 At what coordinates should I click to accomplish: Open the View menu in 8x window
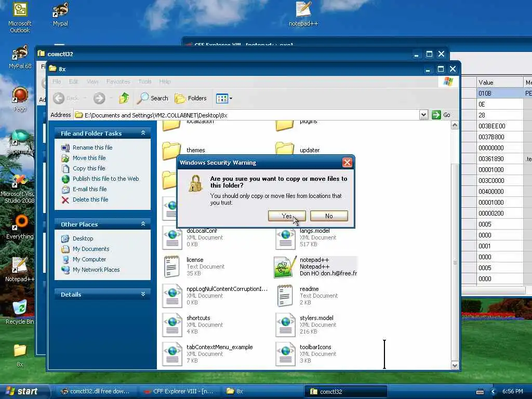pyautogui.click(x=92, y=82)
